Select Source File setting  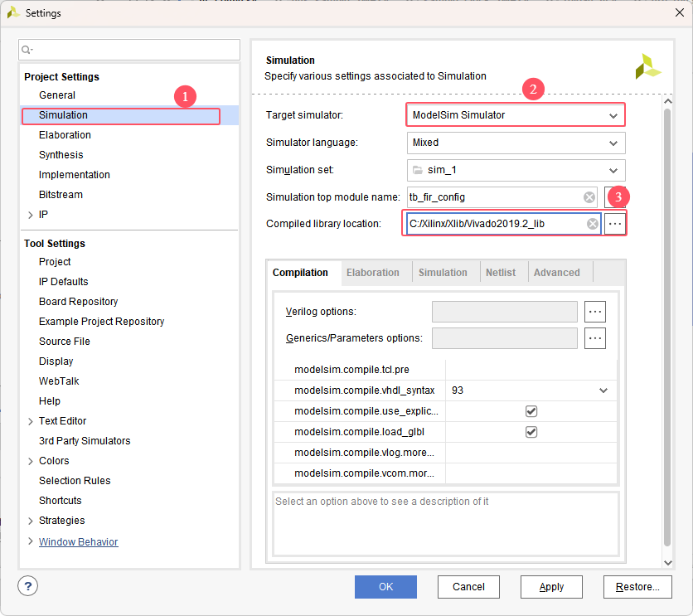65,342
